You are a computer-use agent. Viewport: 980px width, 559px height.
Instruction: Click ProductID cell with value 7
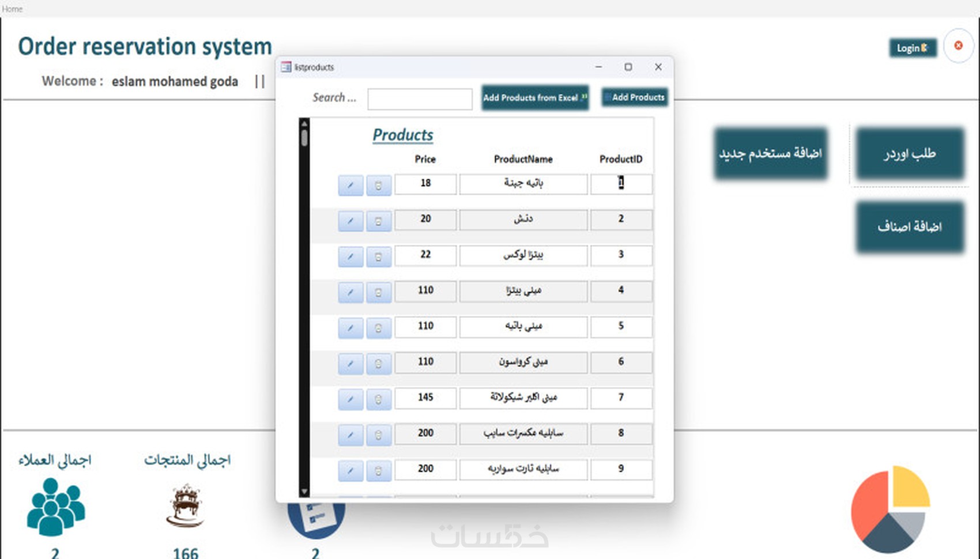[621, 398]
